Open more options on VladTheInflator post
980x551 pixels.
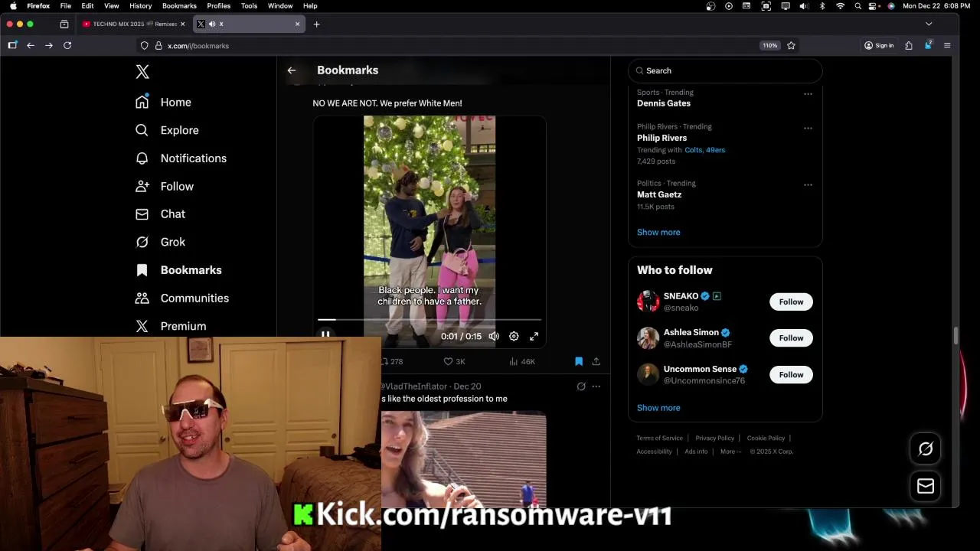pos(596,386)
